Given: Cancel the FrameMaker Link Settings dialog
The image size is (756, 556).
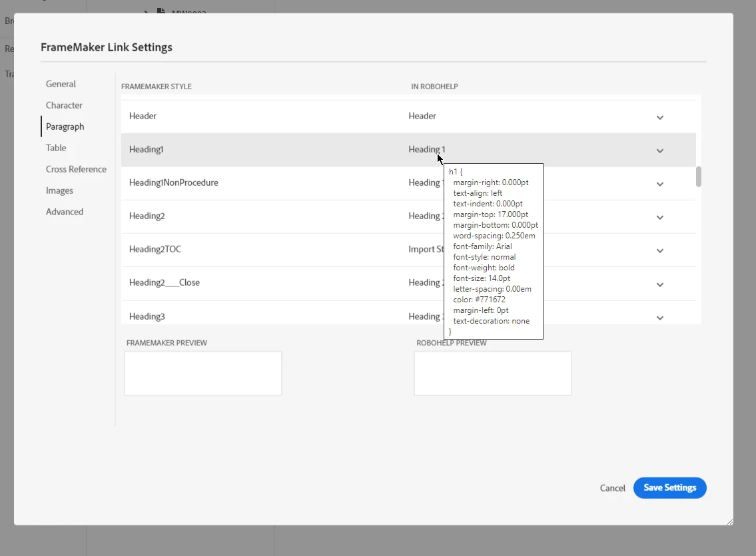Looking at the screenshot, I should [x=612, y=488].
